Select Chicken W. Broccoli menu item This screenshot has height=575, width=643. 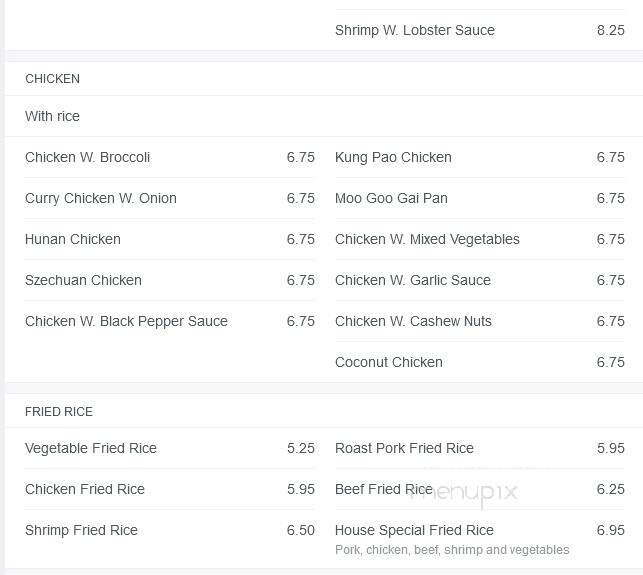point(88,157)
